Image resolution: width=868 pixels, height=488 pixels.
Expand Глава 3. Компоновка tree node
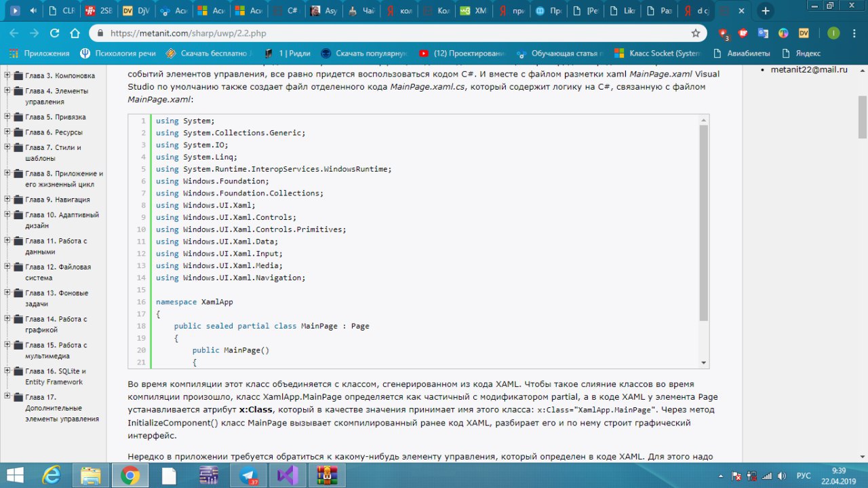[x=7, y=75]
